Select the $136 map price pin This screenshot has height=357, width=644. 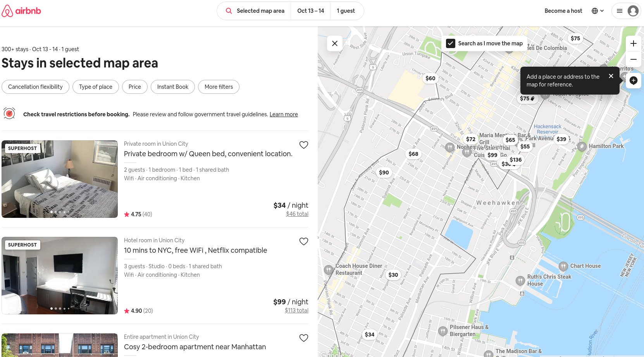click(516, 160)
